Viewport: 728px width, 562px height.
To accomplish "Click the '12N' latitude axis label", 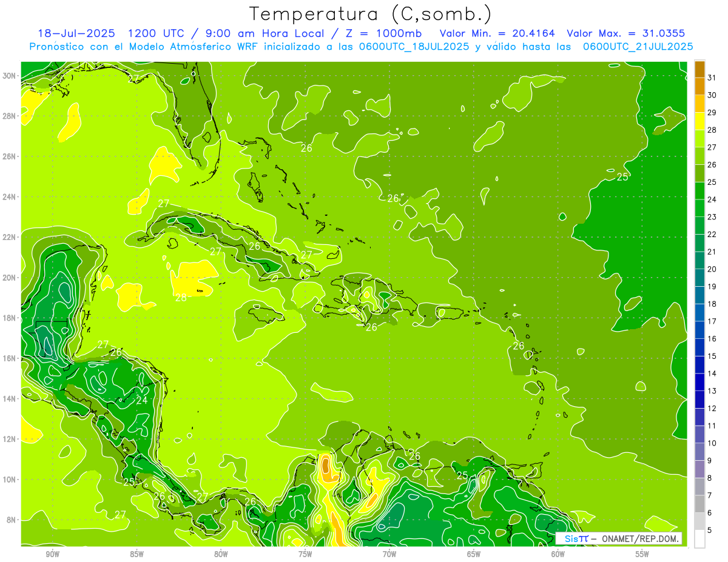I will coord(10,439).
